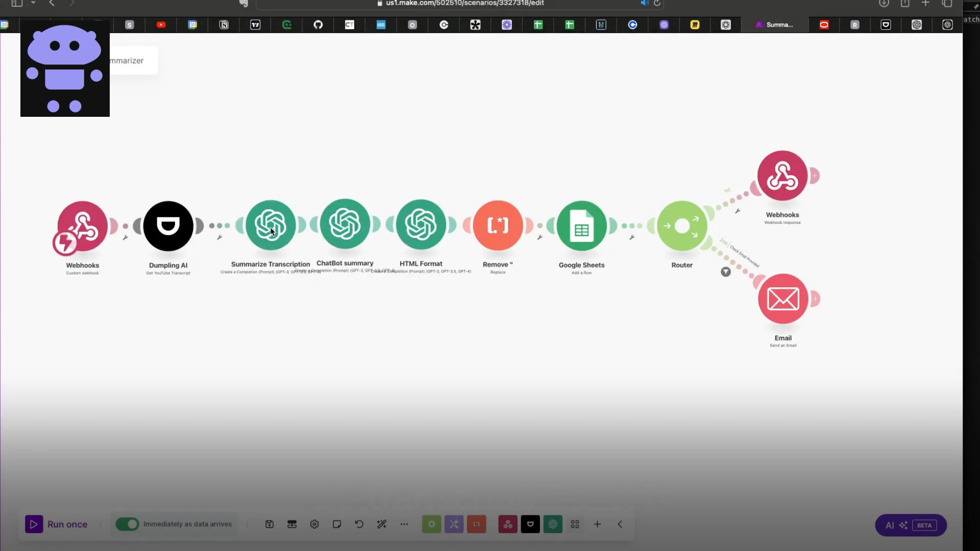Image resolution: width=980 pixels, height=551 pixels.
Task: Open the Email Send an Email module
Action: coord(783,298)
